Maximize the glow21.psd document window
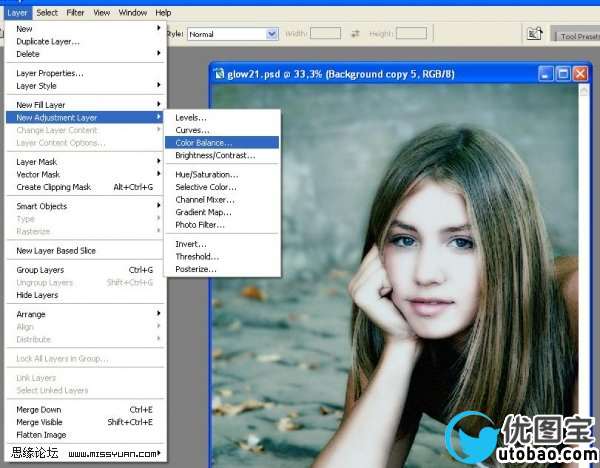Image resolution: width=600 pixels, height=468 pixels. 564,74
